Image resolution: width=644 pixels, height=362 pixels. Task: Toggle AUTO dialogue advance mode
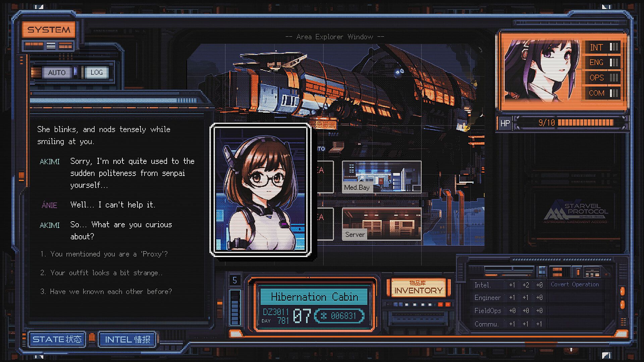coord(57,72)
